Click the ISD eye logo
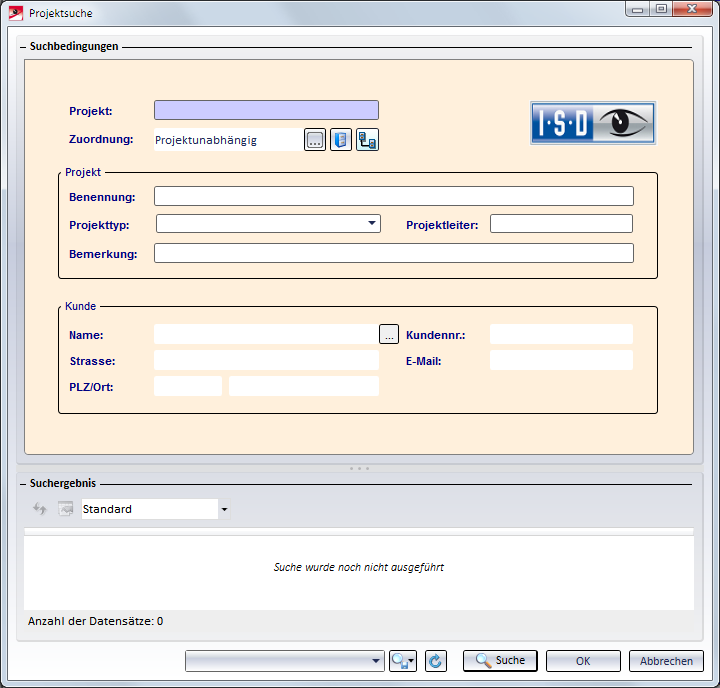The image size is (720, 688). [x=592, y=123]
